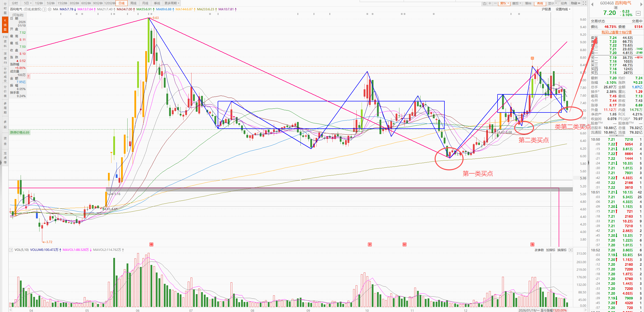Viewport: 644px width, 312px height.
Task: Click the chart scrollbar left arrow
Action: tap(11, 310)
